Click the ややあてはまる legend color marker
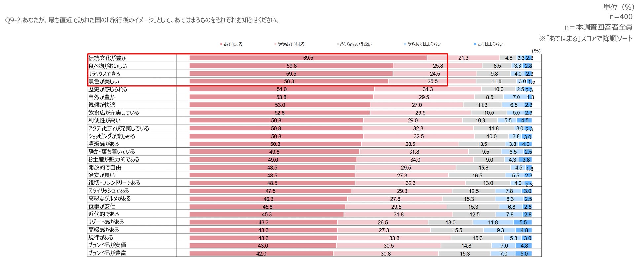This screenshot has width=644, height=257. 275,44
